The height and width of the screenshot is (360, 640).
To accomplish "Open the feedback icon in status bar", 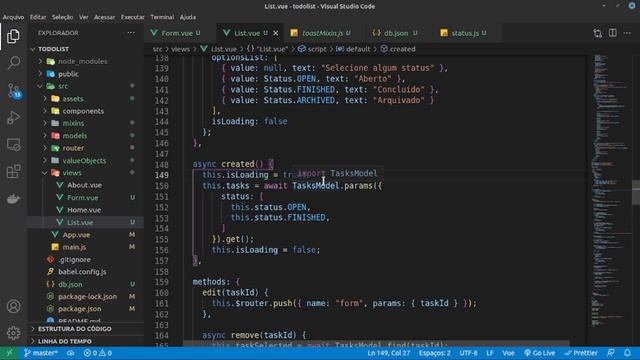I will (611, 353).
